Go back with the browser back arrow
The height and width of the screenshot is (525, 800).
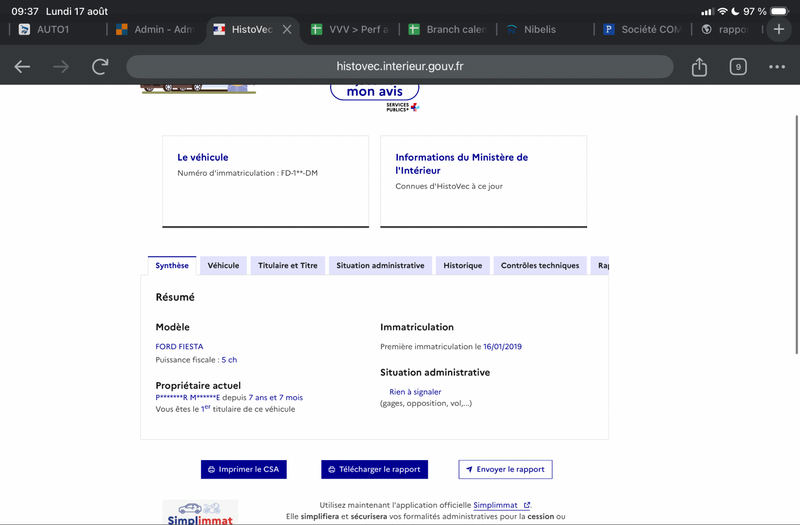click(22, 66)
